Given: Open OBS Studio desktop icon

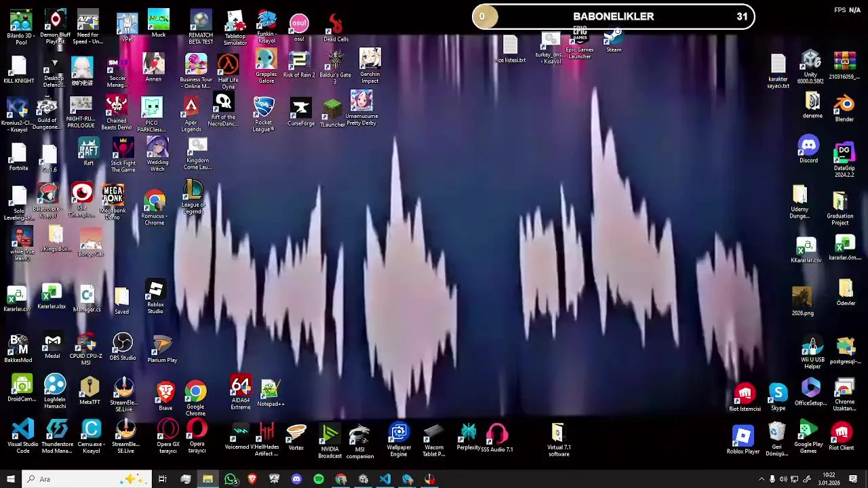Looking at the screenshot, I should 123,346.
